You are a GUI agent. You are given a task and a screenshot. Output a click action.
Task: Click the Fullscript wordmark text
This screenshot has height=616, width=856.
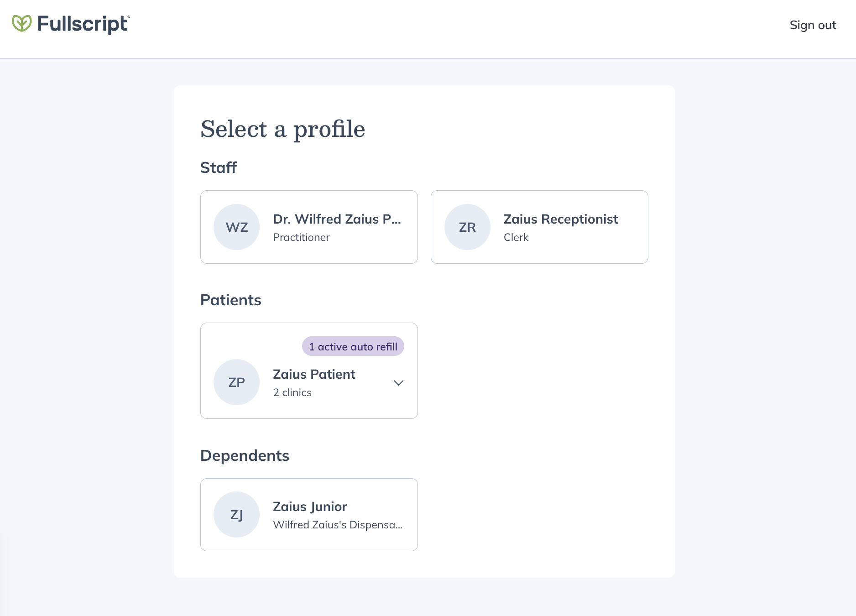pyautogui.click(x=83, y=24)
